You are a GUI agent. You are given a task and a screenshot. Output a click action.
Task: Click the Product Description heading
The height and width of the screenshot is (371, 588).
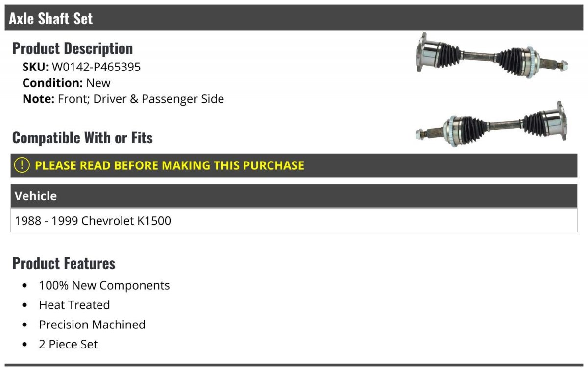pos(73,48)
